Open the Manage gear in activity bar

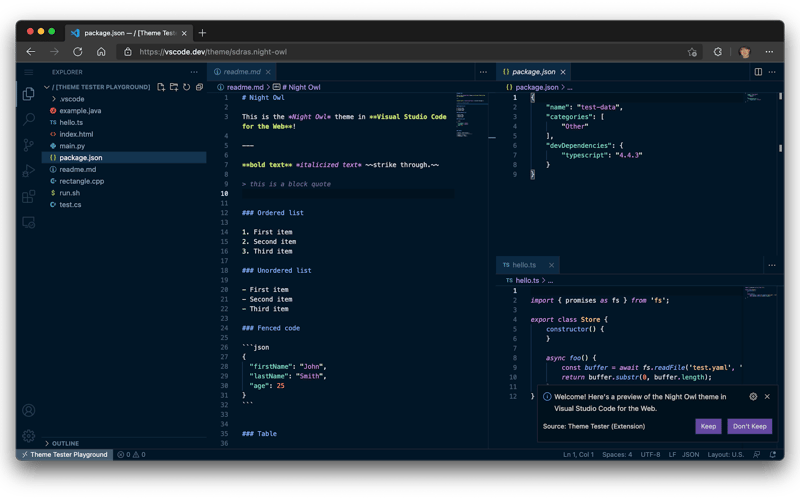(x=29, y=435)
